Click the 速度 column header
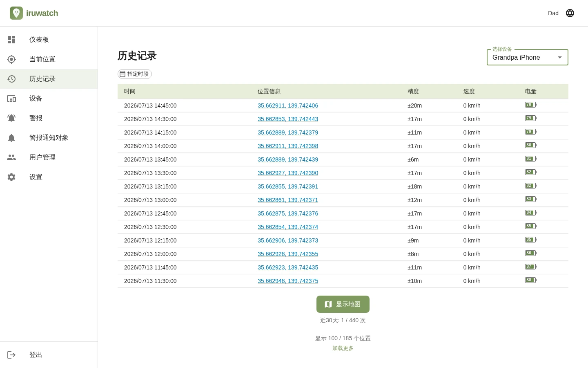 click(x=469, y=92)
